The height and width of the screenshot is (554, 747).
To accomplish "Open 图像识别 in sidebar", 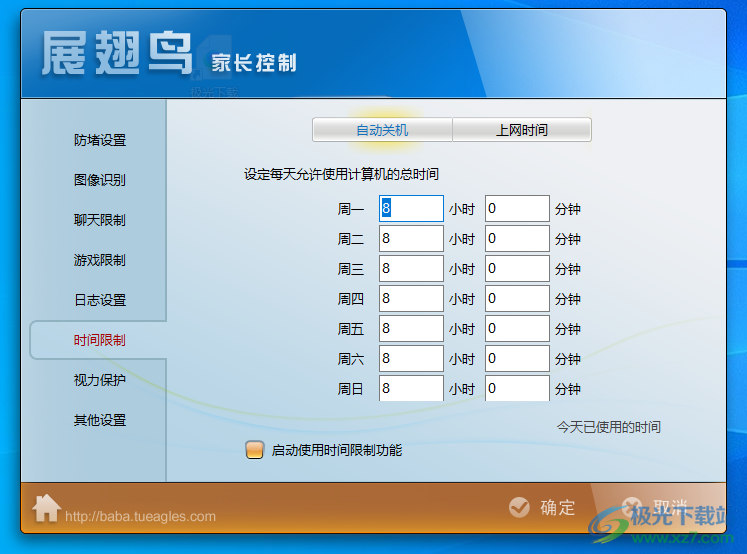I will (100, 180).
